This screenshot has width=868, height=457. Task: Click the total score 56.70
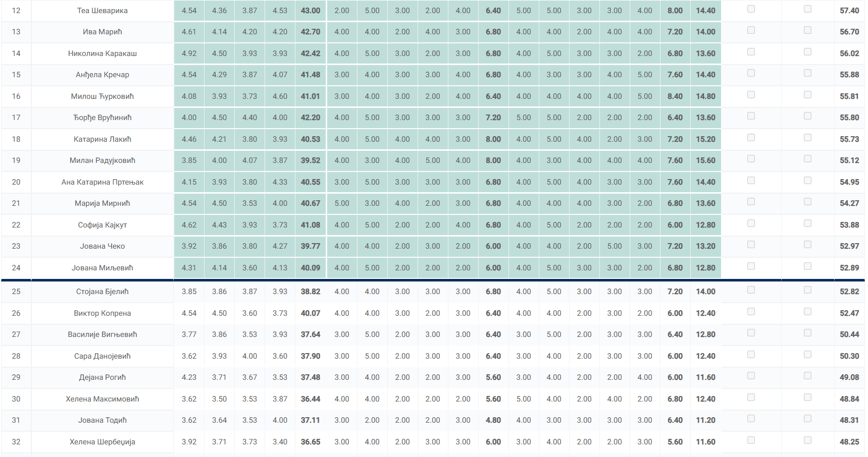849,32
